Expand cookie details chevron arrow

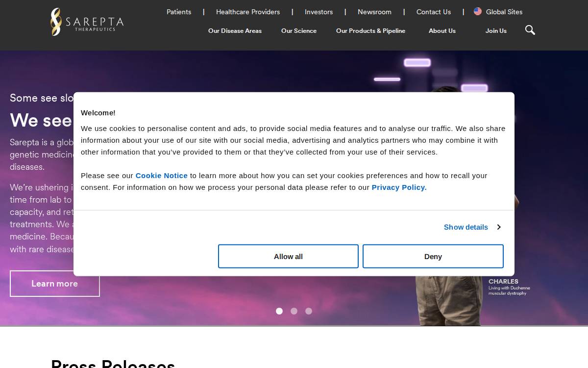click(499, 227)
